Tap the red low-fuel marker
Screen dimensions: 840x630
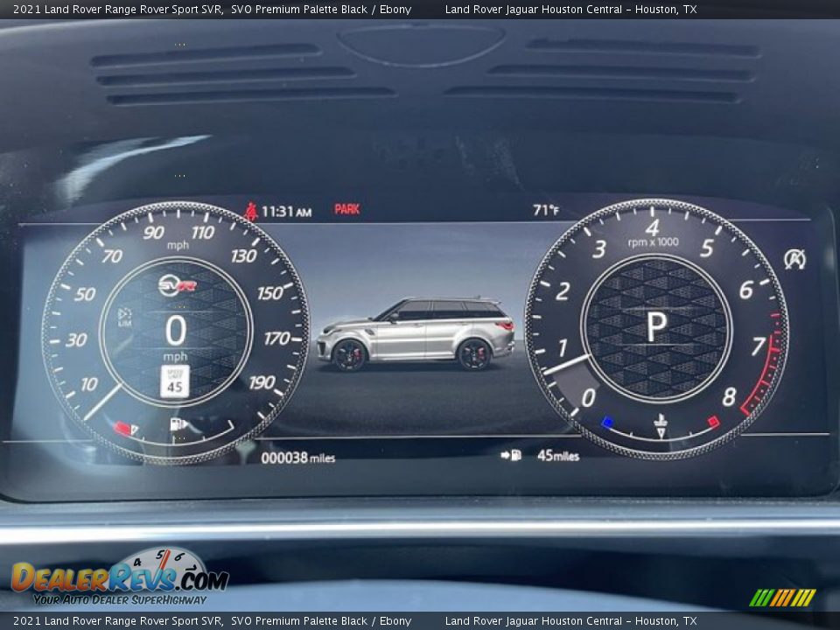point(122,428)
